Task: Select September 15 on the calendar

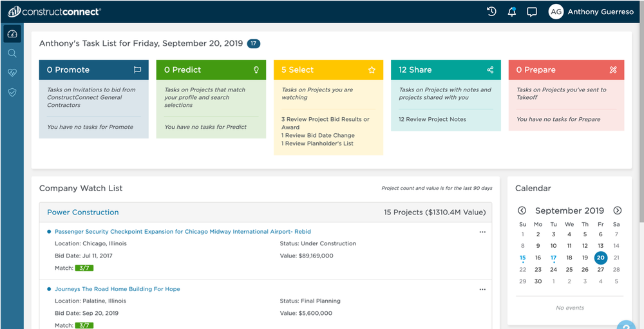Action: coord(522,258)
